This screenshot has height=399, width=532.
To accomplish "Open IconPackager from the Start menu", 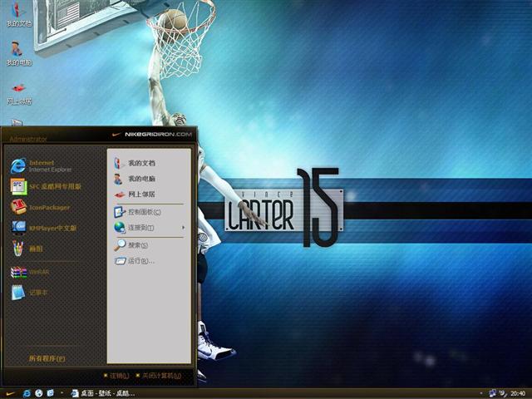I will [x=40, y=207].
